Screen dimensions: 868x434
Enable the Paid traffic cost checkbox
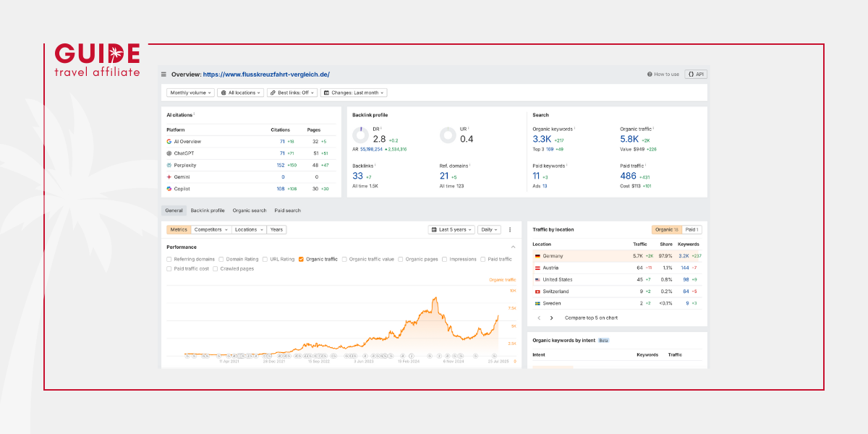point(169,269)
